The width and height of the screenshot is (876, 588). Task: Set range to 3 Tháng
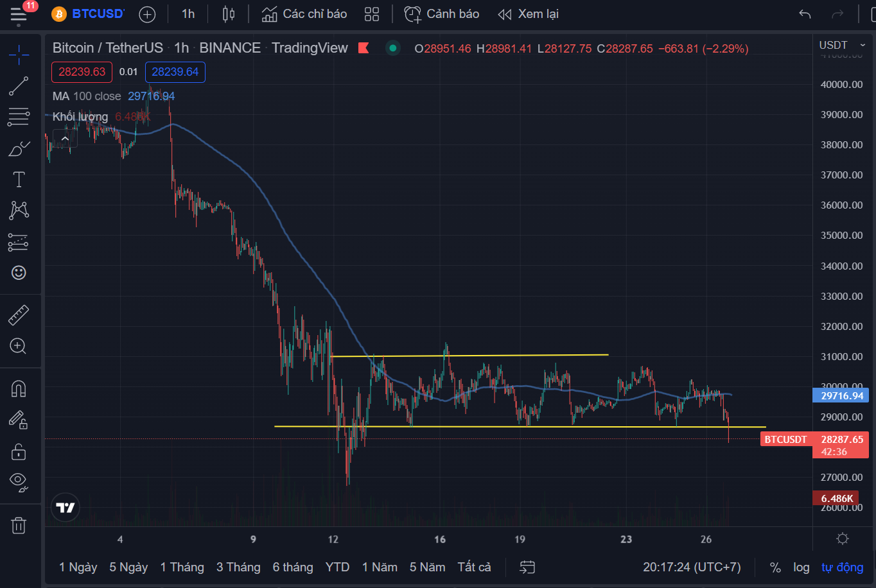[238, 567]
